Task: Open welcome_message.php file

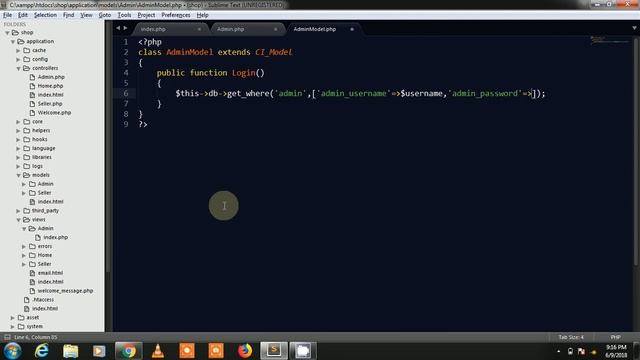Action: pyautogui.click(x=65, y=291)
